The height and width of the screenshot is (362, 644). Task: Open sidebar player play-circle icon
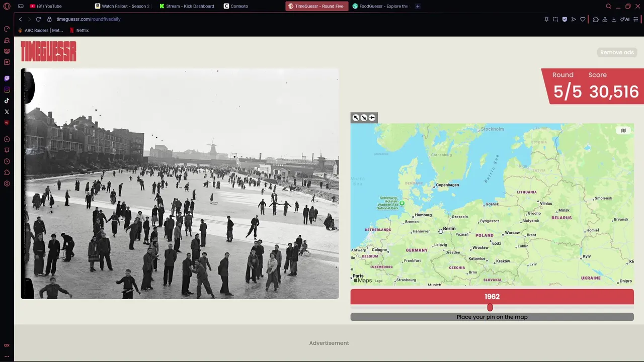click(x=7, y=139)
